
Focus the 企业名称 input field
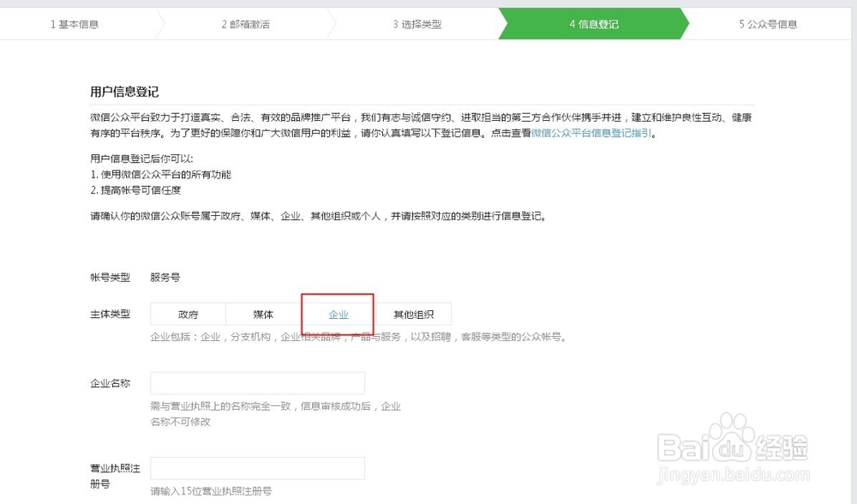pos(257,383)
